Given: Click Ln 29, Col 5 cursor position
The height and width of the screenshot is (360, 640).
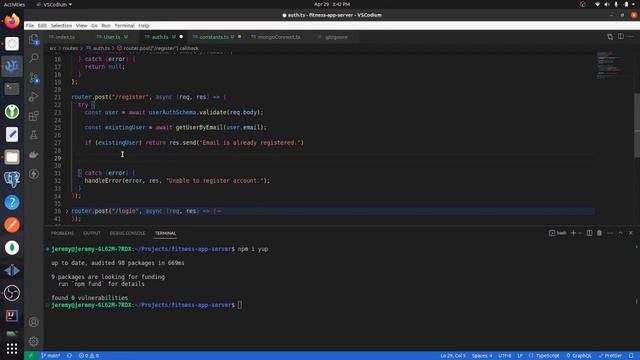Looking at the screenshot, I should click(x=453, y=356).
